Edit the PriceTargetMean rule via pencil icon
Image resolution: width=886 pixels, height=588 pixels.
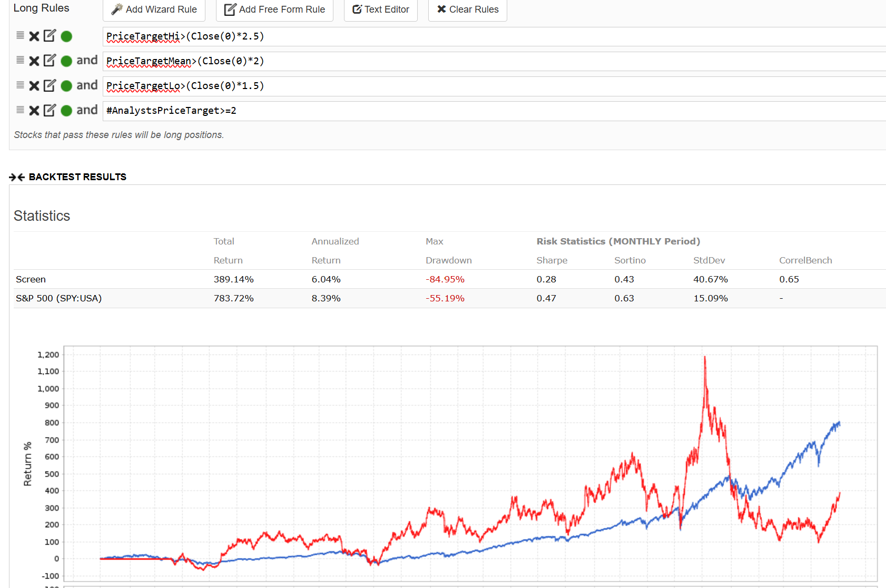(50, 61)
